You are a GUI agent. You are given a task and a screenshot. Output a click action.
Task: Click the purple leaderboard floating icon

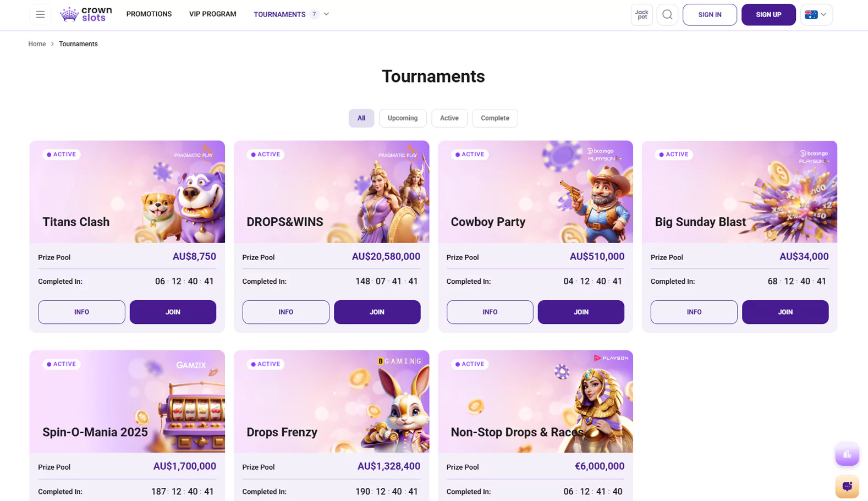[847, 454]
